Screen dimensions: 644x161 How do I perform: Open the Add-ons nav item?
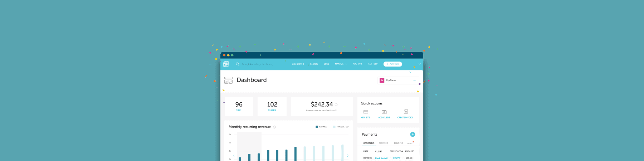(358, 64)
